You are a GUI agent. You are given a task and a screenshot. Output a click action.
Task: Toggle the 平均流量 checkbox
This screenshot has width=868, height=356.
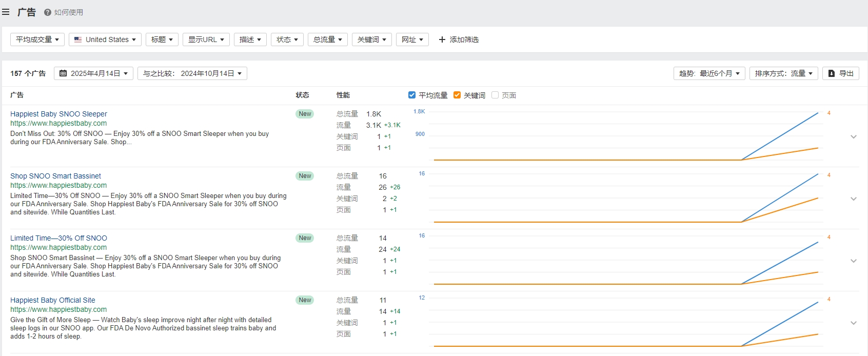point(412,95)
